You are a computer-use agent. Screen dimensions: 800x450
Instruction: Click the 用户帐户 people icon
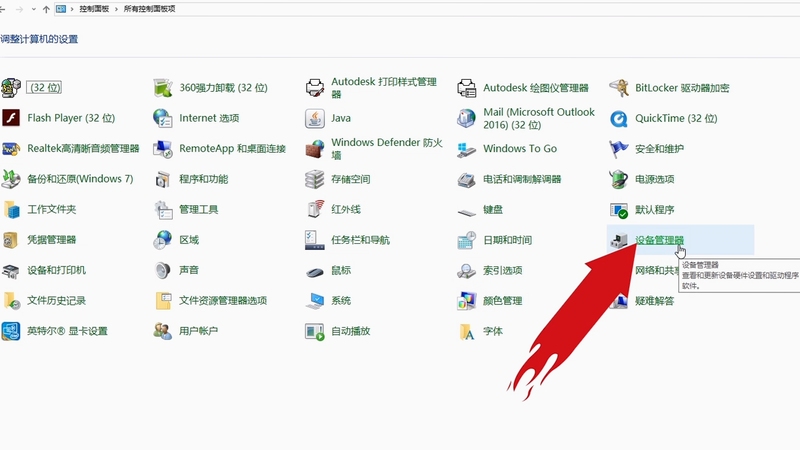click(163, 331)
